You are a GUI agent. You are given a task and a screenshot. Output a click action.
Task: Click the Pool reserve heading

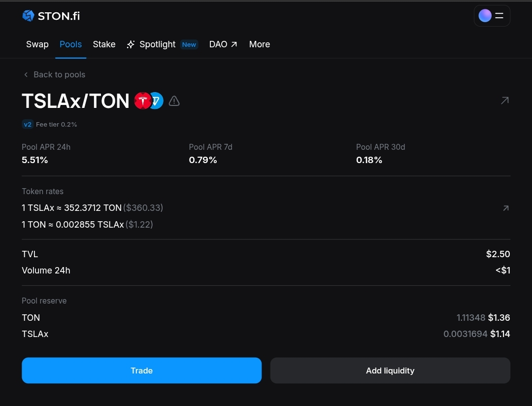(x=44, y=301)
